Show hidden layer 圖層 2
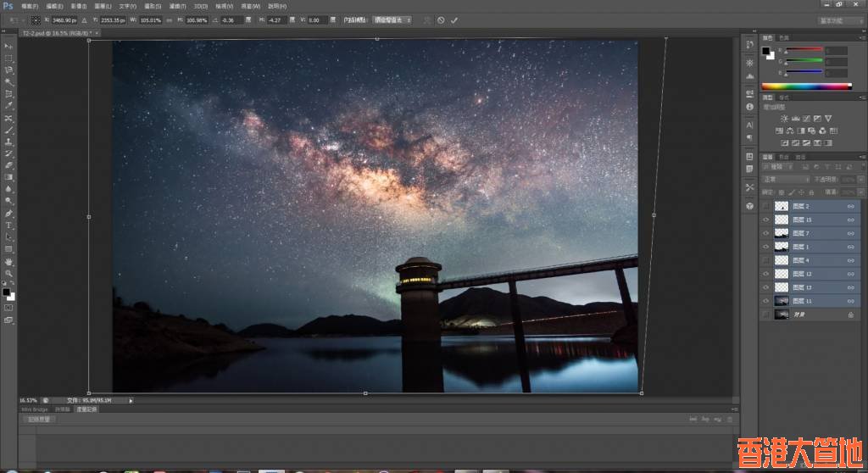 point(766,206)
